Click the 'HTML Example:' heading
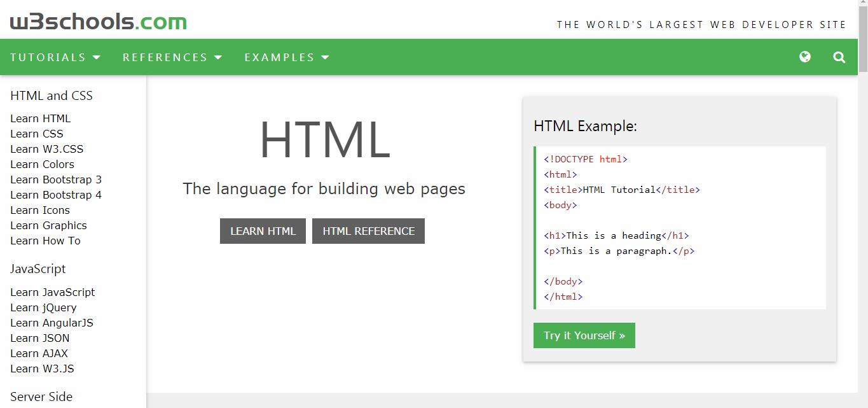The image size is (868, 408). point(586,126)
